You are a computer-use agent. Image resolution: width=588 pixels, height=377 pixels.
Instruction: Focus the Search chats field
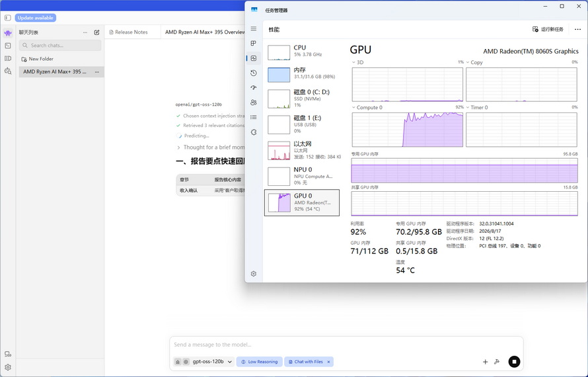pos(60,46)
